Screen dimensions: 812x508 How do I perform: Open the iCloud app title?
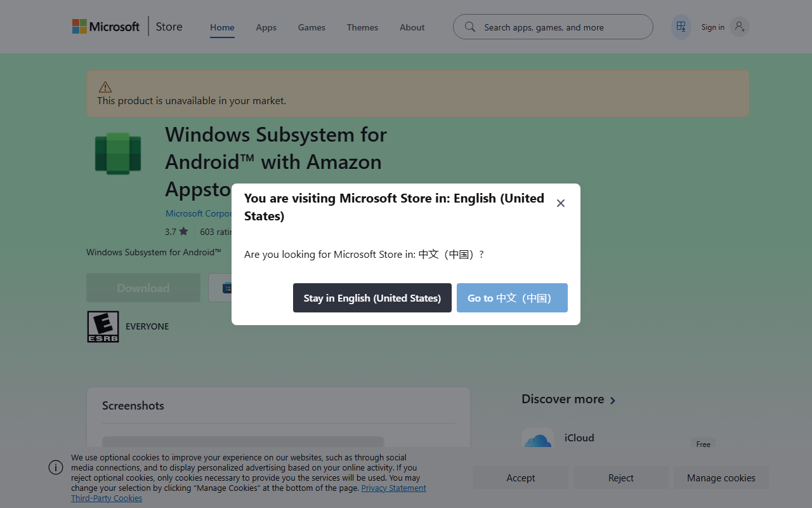pyautogui.click(x=579, y=438)
